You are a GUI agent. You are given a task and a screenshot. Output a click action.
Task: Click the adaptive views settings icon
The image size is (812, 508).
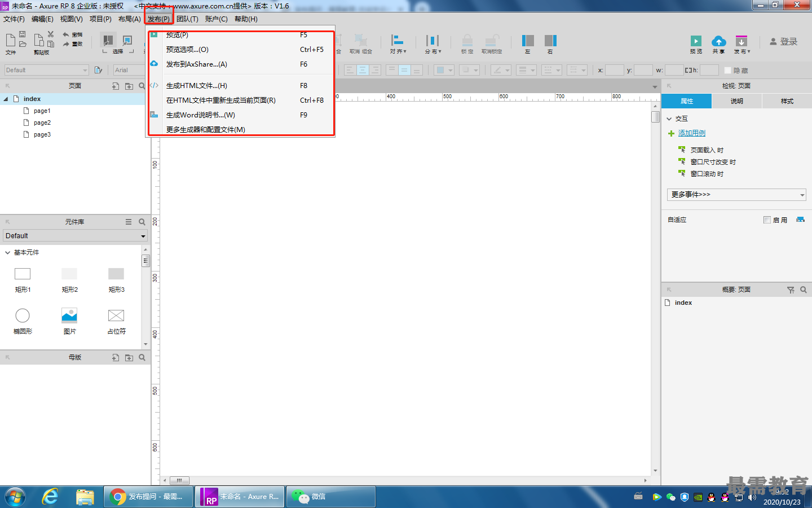tap(800, 220)
